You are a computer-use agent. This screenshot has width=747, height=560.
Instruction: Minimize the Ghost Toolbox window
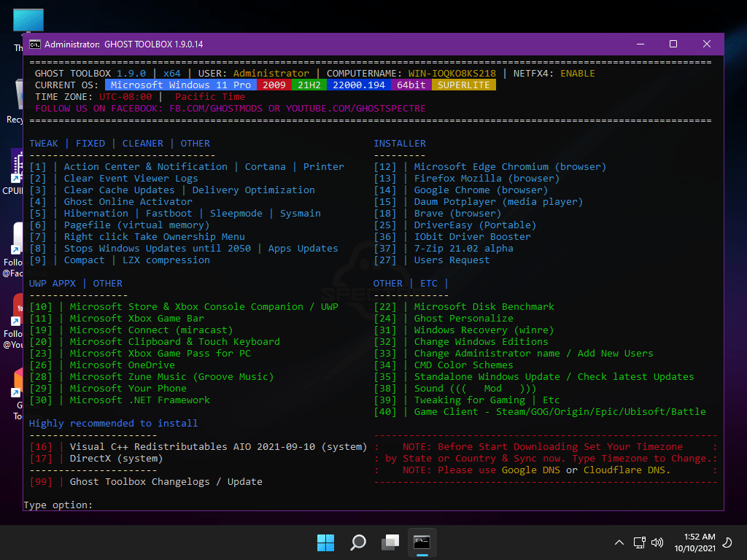640,44
